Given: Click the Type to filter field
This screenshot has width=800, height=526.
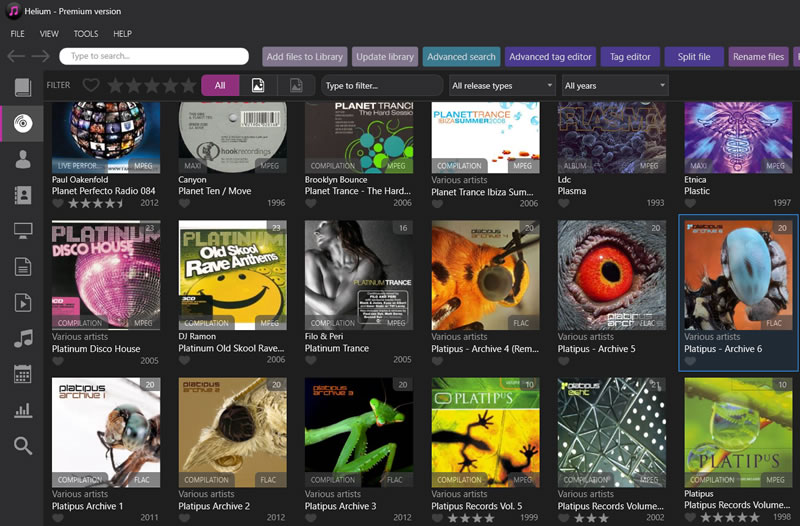Looking at the screenshot, I should click(x=382, y=85).
